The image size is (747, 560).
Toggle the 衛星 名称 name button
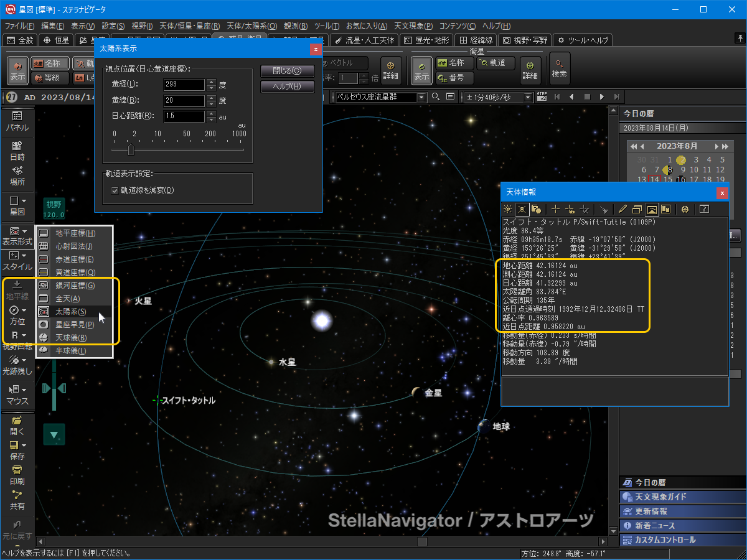pyautogui.click(x=454, y=63)
